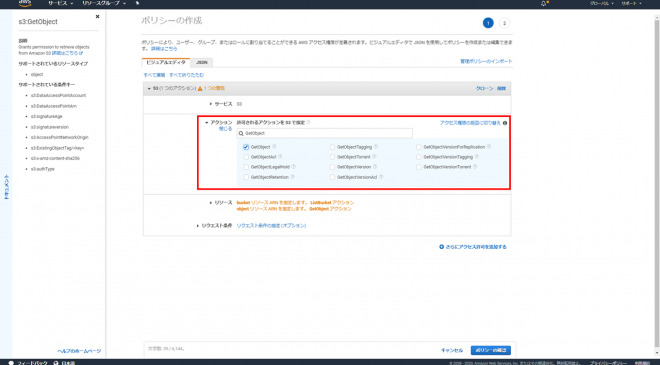The image size is (660, 365).
Task: Click 閉じる link under アクション
Action: pyautogui.click(x=226, y=129)
